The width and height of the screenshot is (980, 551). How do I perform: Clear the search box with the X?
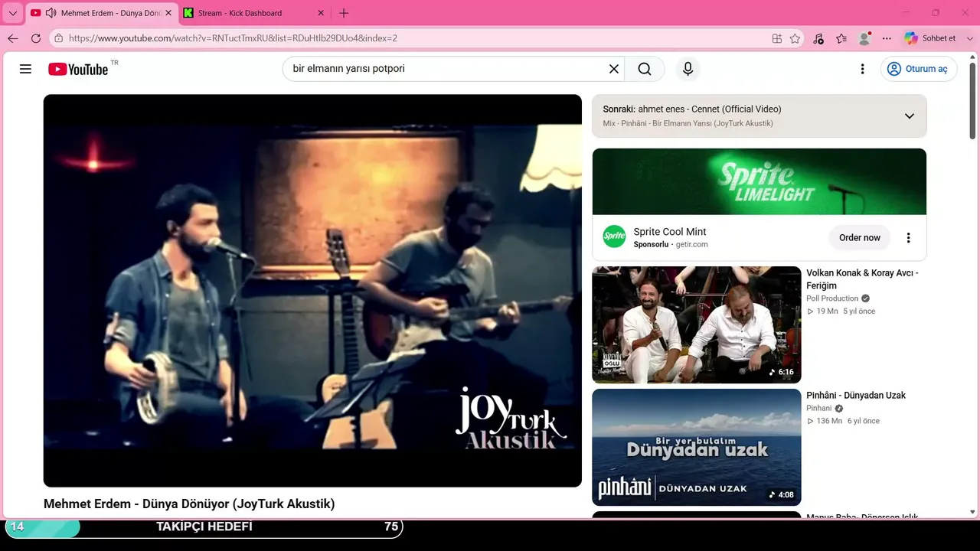(x=614, y=69)
